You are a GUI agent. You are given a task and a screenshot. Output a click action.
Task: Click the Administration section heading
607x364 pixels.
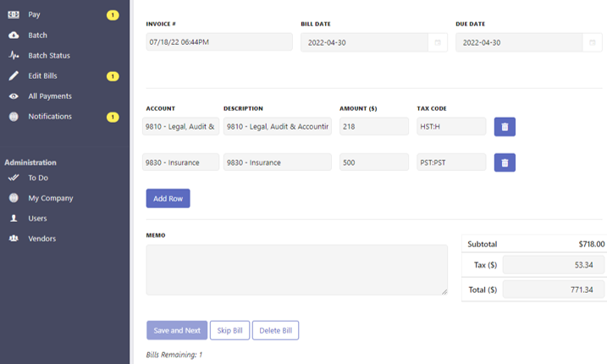point(30,163)
